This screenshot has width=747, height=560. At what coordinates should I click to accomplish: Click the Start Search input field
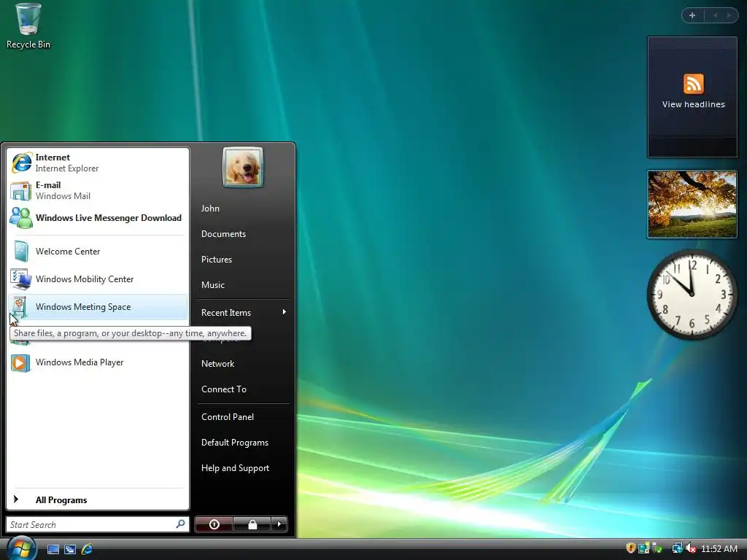coord(98,524)
